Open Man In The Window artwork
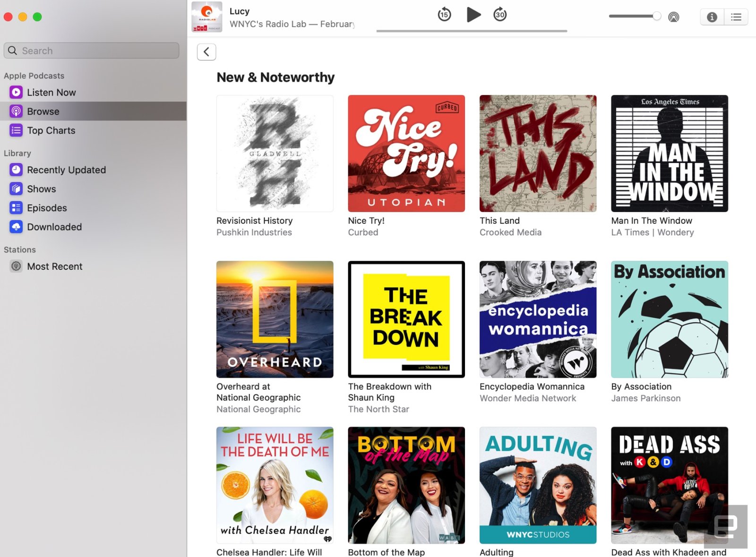The width and height of the screenshot is (756, 557). tap(670, 154)
